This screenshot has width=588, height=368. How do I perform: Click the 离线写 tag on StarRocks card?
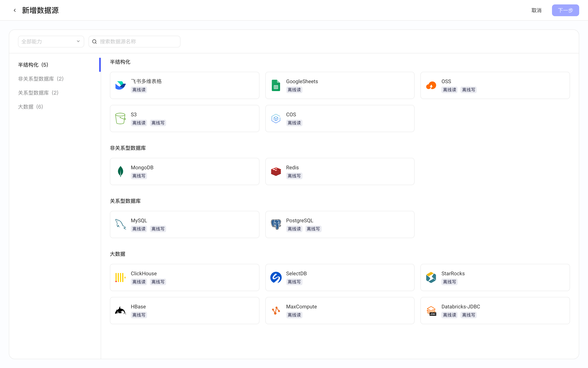[449, 282]
